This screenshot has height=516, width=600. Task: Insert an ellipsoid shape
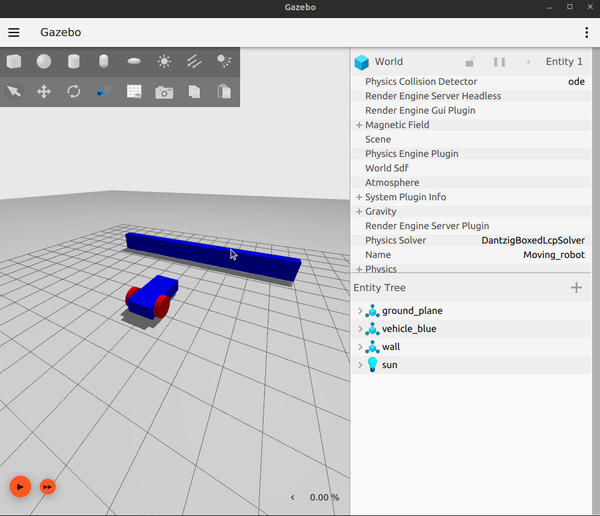pos(134,61)
